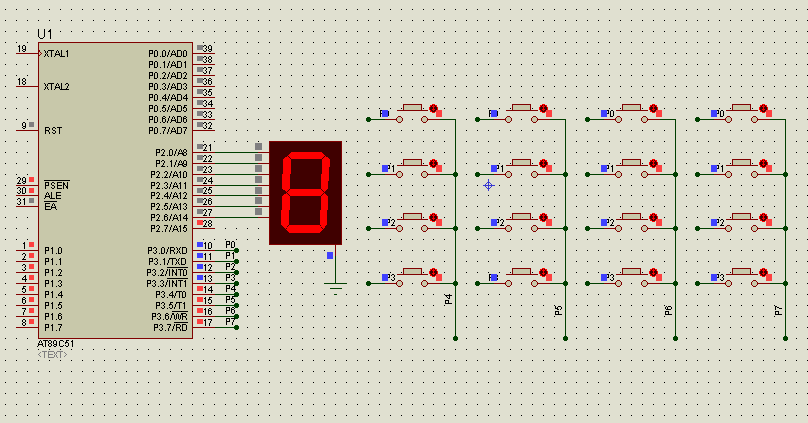Click the P0.0/AD0 pin label

(168, 54)
